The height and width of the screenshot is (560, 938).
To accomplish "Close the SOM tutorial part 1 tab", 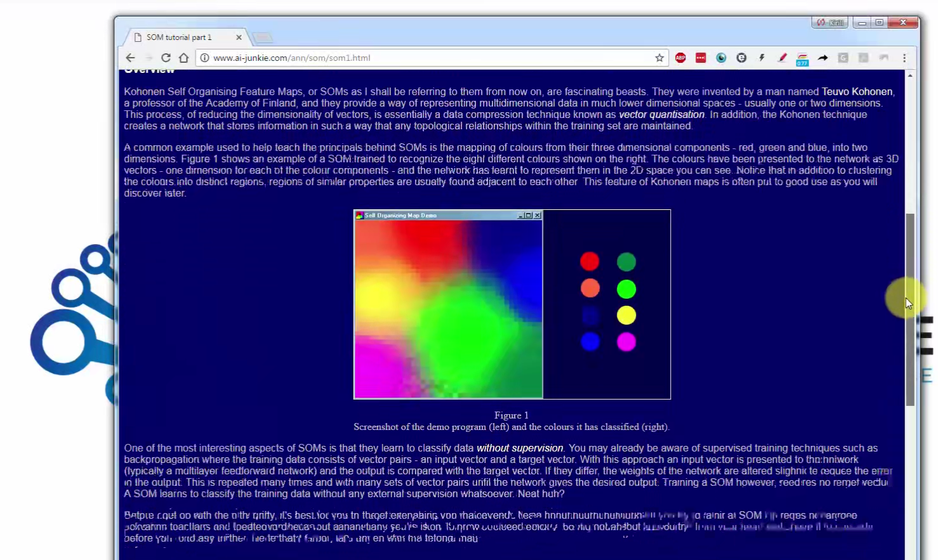I will coord(239,37).
